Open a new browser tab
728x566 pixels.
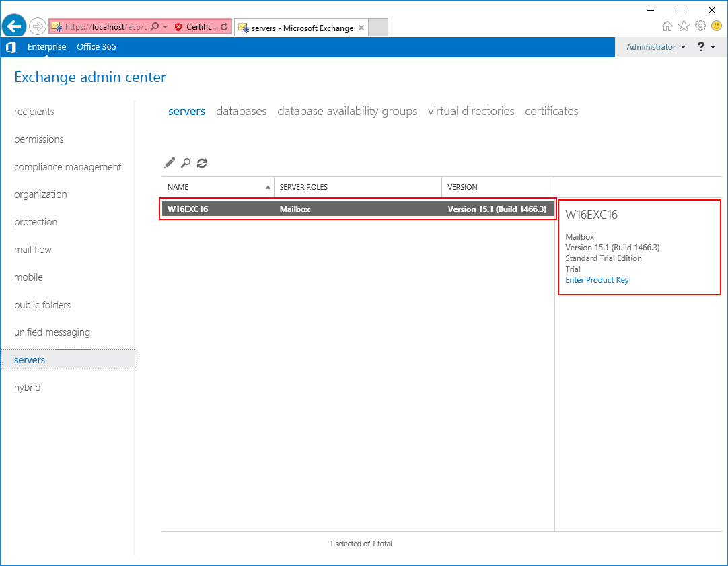(378, 28)
